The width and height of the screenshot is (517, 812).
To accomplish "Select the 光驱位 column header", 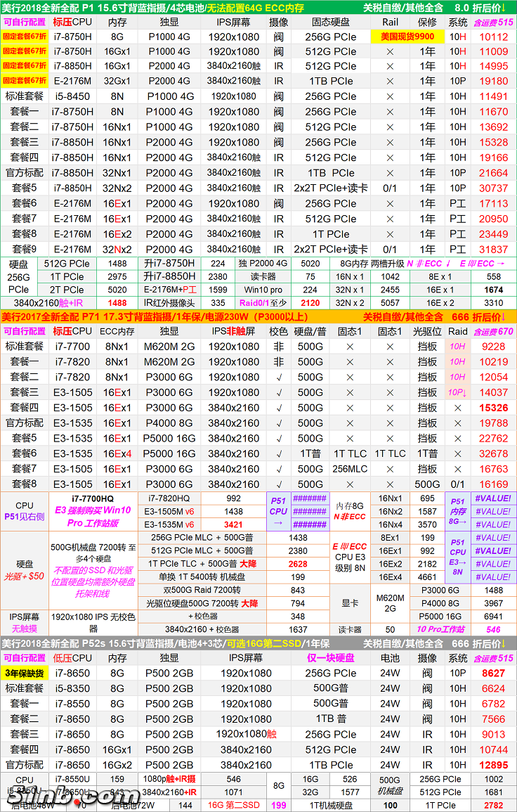I will [427, 332].
